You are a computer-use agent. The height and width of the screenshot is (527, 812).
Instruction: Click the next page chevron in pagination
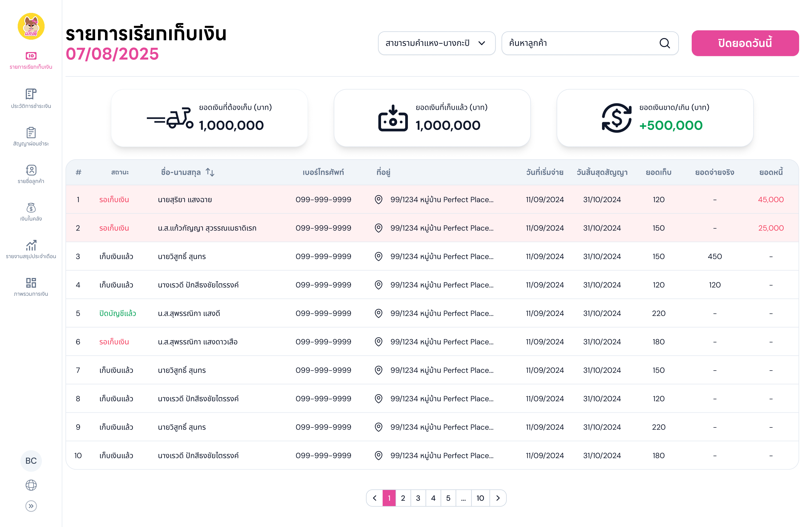tap(498, 498)
